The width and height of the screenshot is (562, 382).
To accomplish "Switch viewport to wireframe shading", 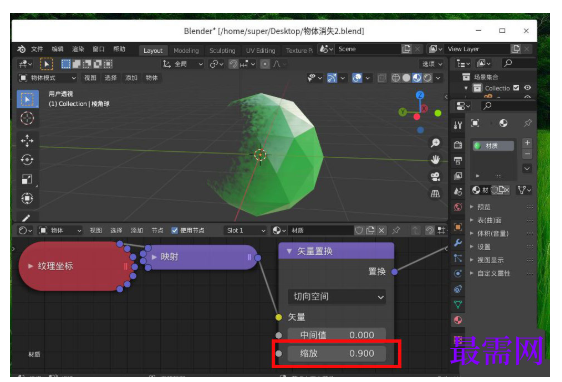I will click(396, 78).
